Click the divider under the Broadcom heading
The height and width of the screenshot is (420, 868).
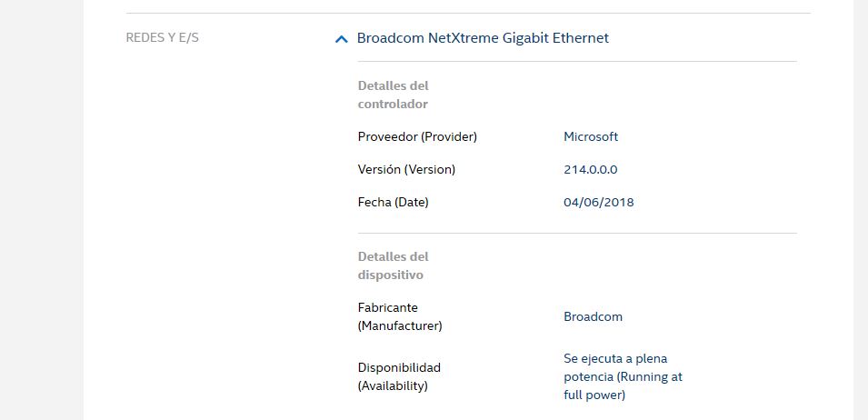pos(576,61)
